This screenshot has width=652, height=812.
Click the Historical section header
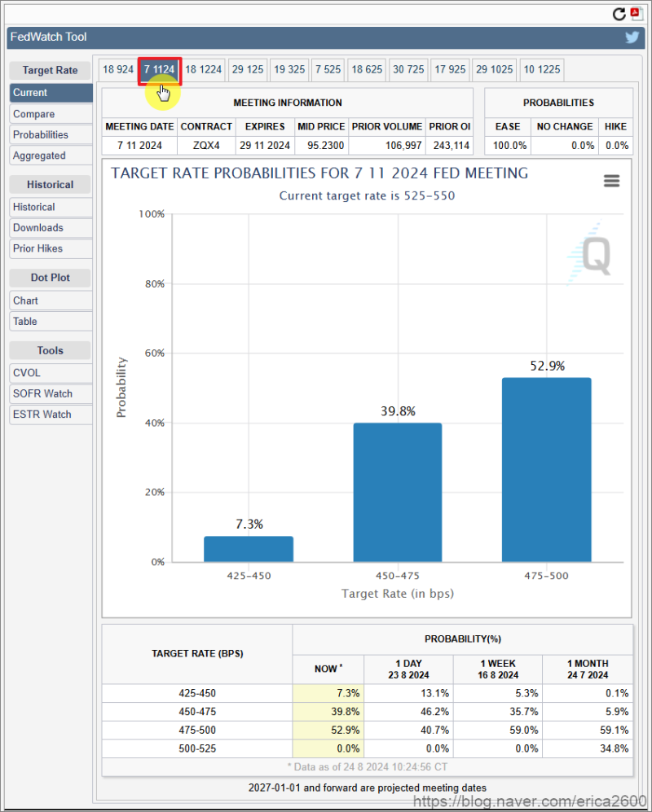coord(50,184)
